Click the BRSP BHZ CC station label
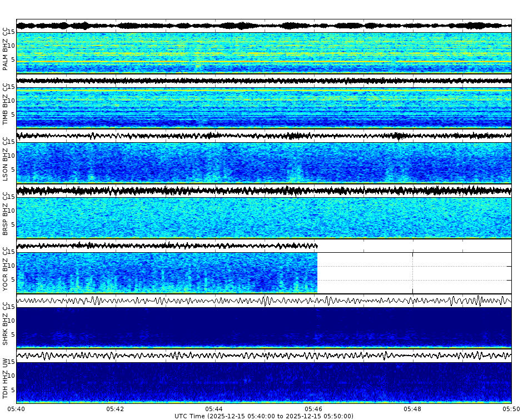Viewport: 528px width, 420px height. click(6, 214)
